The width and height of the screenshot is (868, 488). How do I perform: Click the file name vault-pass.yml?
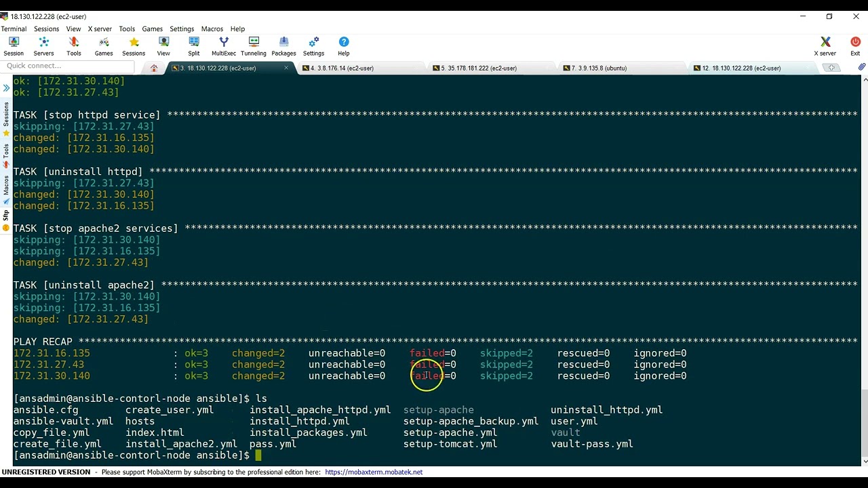click(x=592, y=444)
